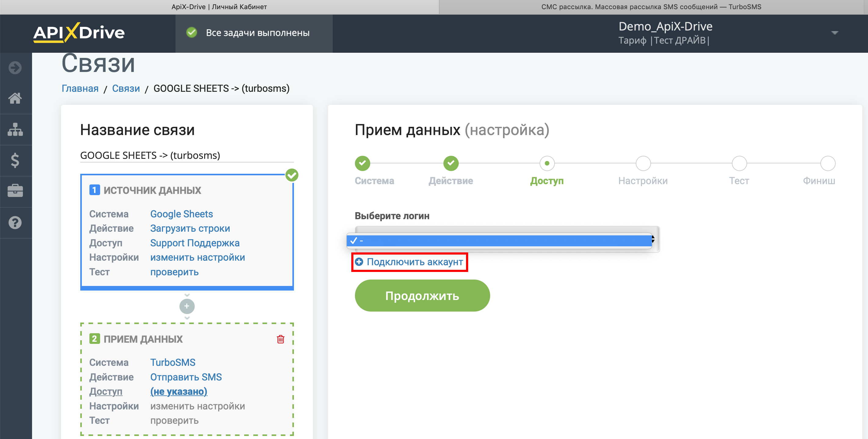The image size is (868, 439).
Task: Add a block with the round plus icon
Action: (187, 306)
